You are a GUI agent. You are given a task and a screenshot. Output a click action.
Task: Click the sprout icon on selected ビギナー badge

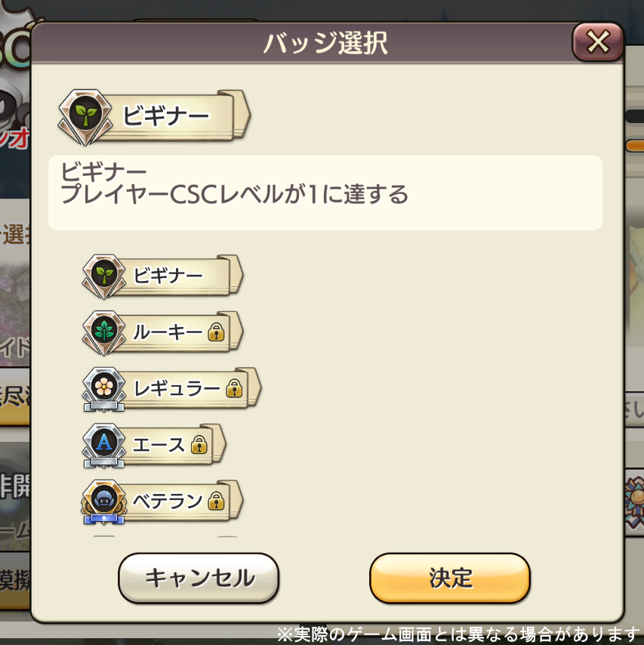85,114
